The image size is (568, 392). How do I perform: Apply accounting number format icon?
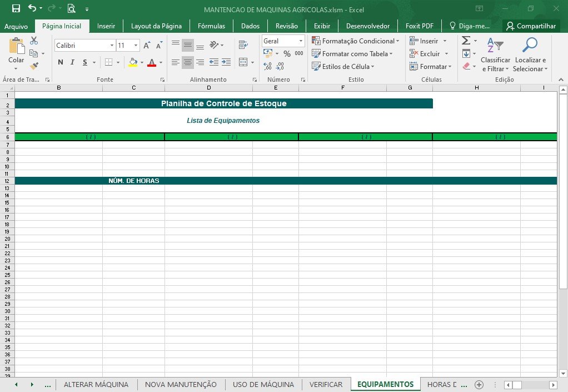click(x=268, y=53)
